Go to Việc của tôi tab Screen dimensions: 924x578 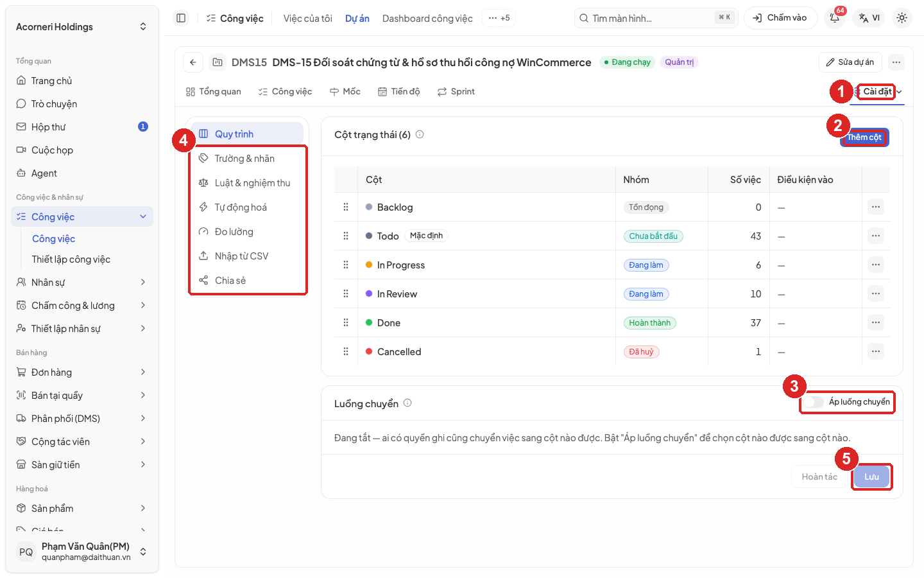[308, 19]
